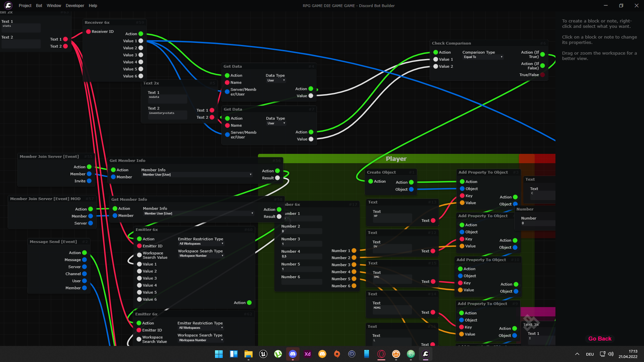Click Create Object blue Object output port
The height and width of the screenshot is (362, 644).
coord(411,189)
